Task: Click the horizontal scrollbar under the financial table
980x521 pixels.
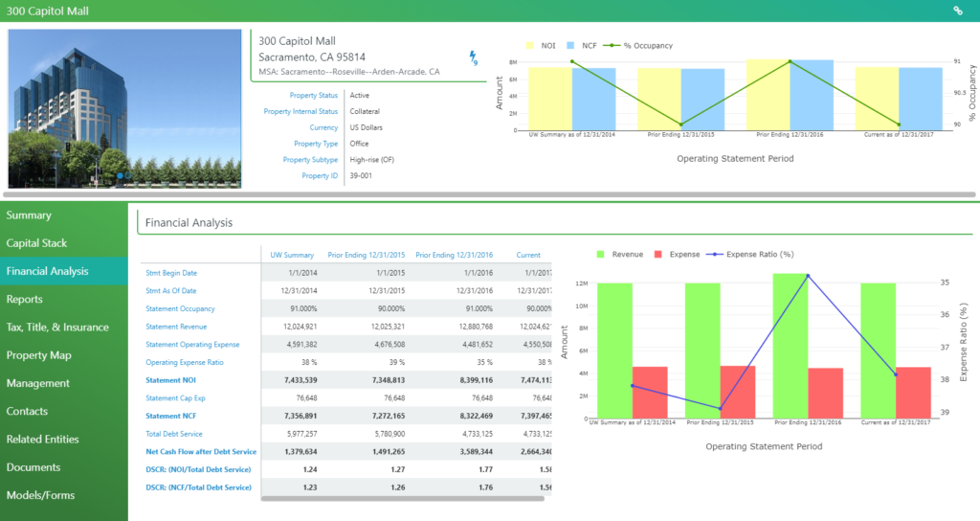Action: (x=402, y=498)
